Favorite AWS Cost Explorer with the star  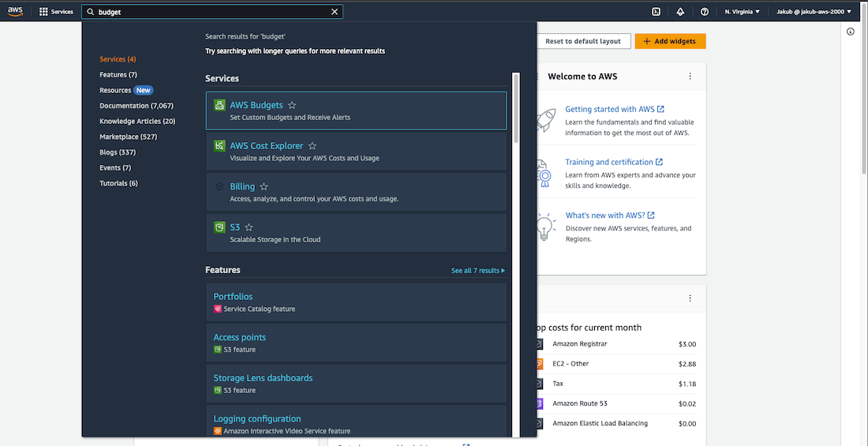tap(312, 146)
